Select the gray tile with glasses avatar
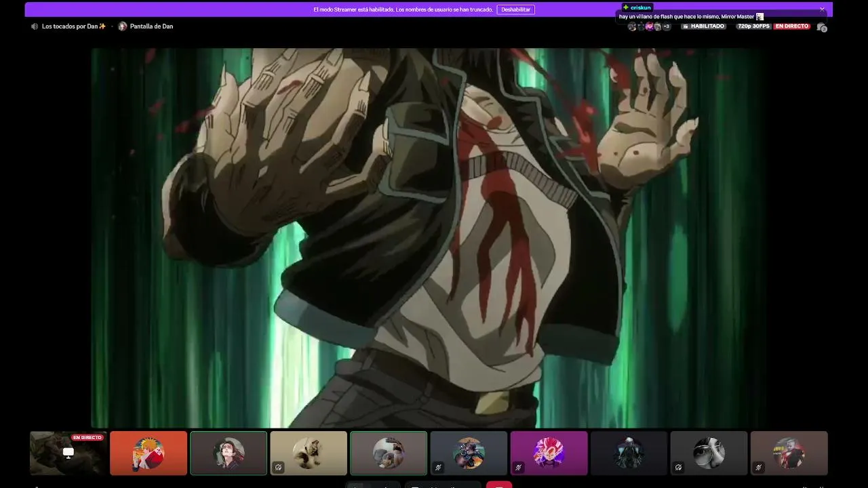The width and height of the screenshot is (868, 488). 709,453
